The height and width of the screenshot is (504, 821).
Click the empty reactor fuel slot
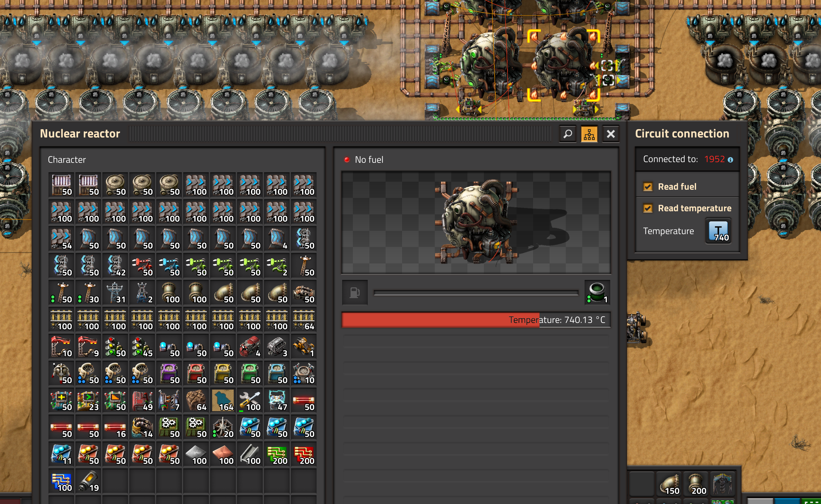click(355, 292)
